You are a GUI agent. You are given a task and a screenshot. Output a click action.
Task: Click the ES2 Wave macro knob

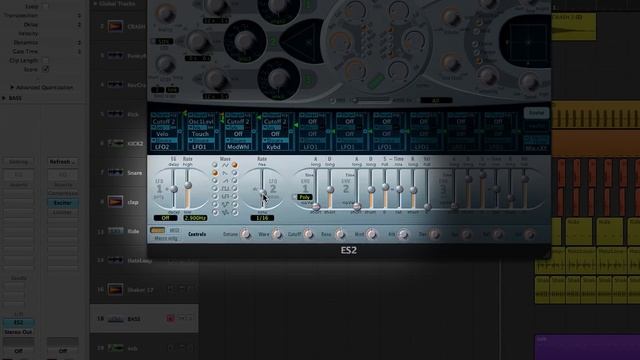(277, 234)
